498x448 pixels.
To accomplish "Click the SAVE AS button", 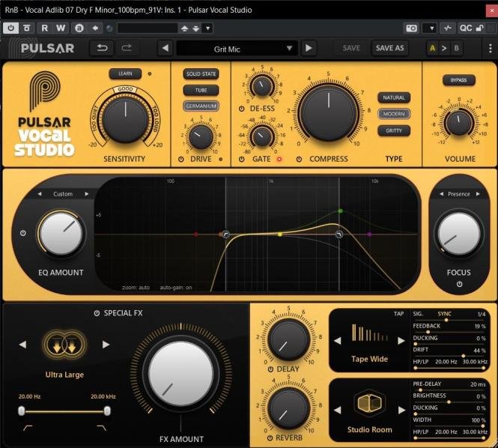I will pyautogui.click(x=389, y=48).
